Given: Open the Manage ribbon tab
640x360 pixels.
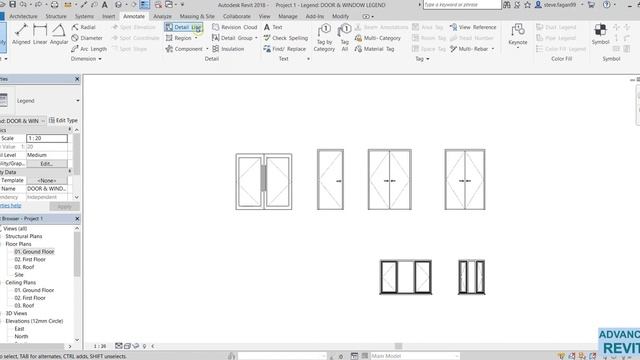Looking at the screenshot, I should coord(288,16).
